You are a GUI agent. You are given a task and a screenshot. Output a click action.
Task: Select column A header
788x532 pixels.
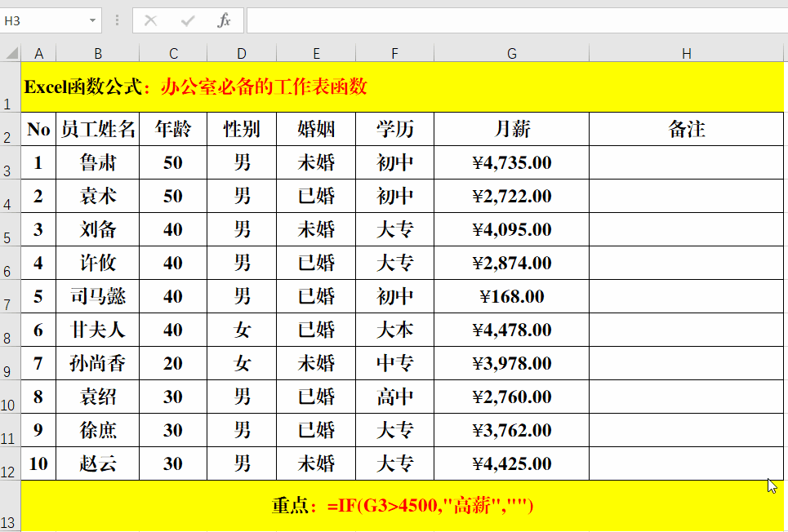point(38,54)
